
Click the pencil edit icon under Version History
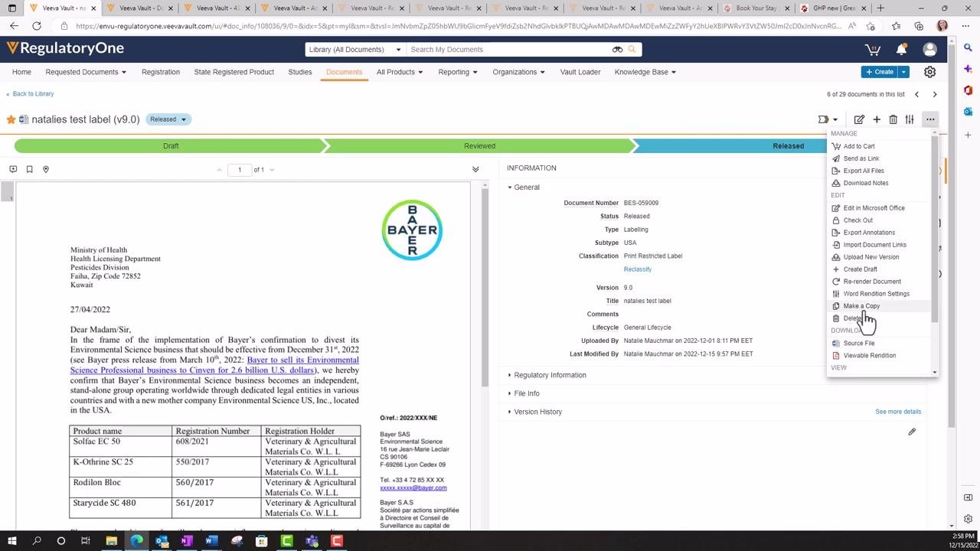click(912, 432)
